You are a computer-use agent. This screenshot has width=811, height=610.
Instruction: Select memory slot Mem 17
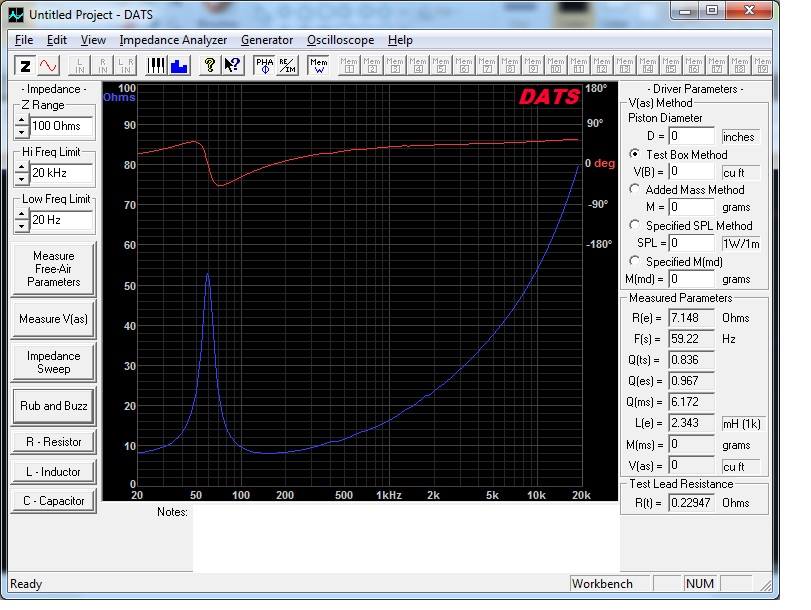pyautogui.click(x=717, y=66)
